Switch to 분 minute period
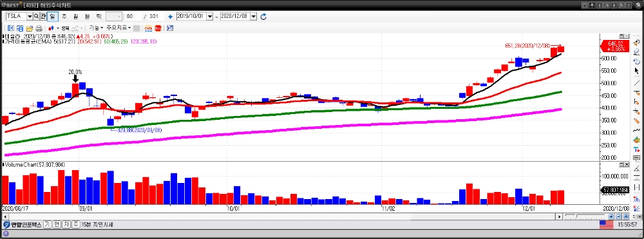 point(88,16)
